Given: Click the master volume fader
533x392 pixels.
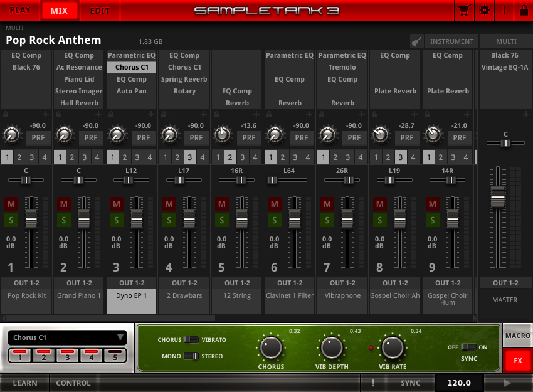Looking at the screenshot, I should pyautogui.click(x=498, y=197).
